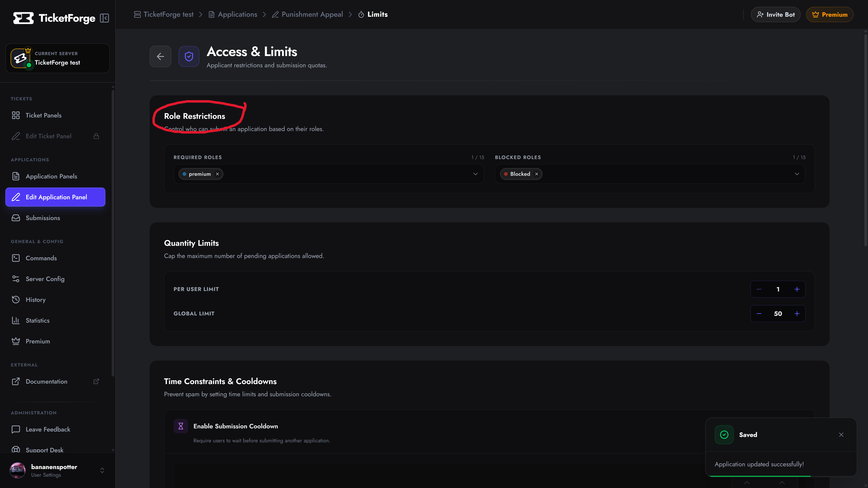The height and width of the screenshot is (488, 868).
Task: Go back using the arrow button
Action: (160, 57)
